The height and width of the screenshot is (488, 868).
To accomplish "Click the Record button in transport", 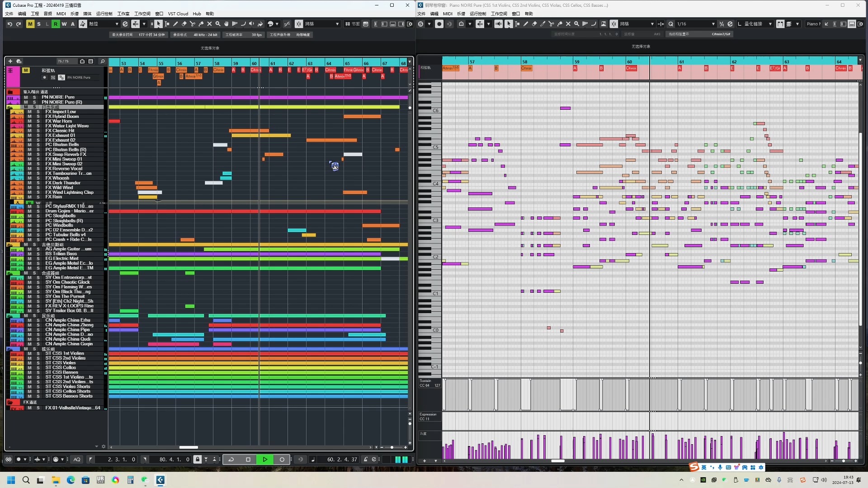I will tap(282, 460).
